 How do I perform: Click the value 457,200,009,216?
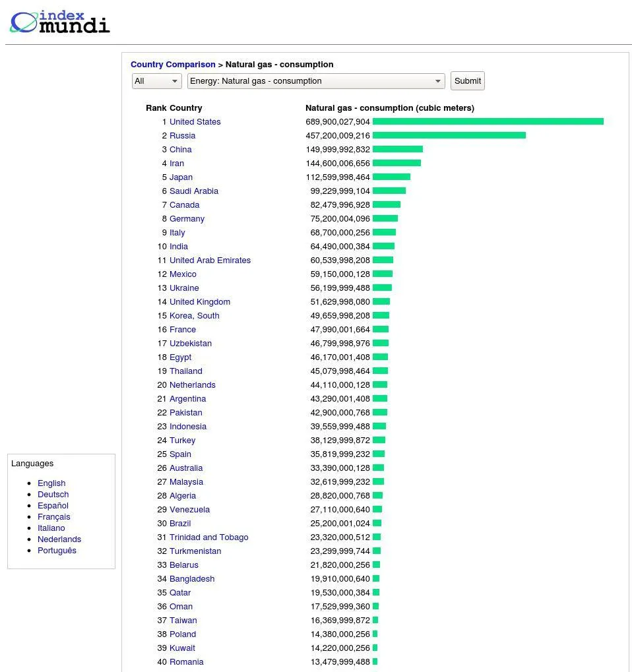(337, 135)
